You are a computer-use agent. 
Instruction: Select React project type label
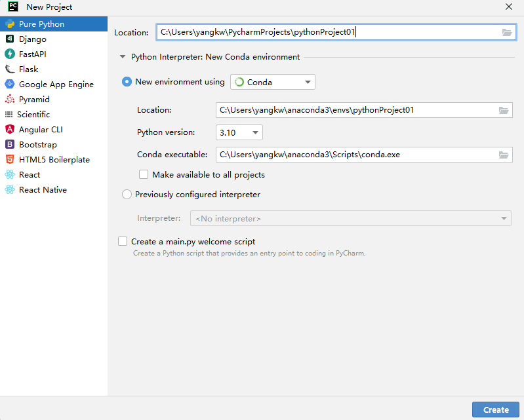(30, 174)
